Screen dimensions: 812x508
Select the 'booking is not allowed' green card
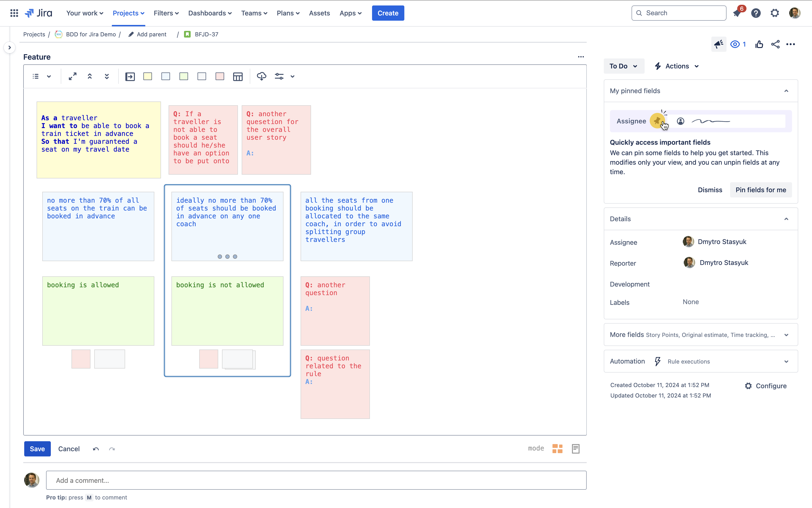pyautogui.click(x=227, y=311)
